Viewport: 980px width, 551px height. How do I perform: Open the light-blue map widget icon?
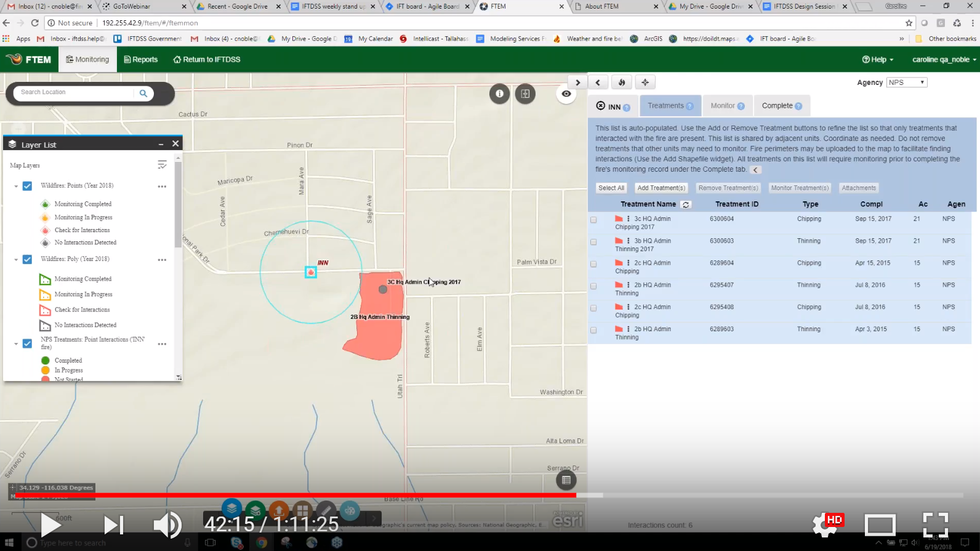(x=350, y=510)
